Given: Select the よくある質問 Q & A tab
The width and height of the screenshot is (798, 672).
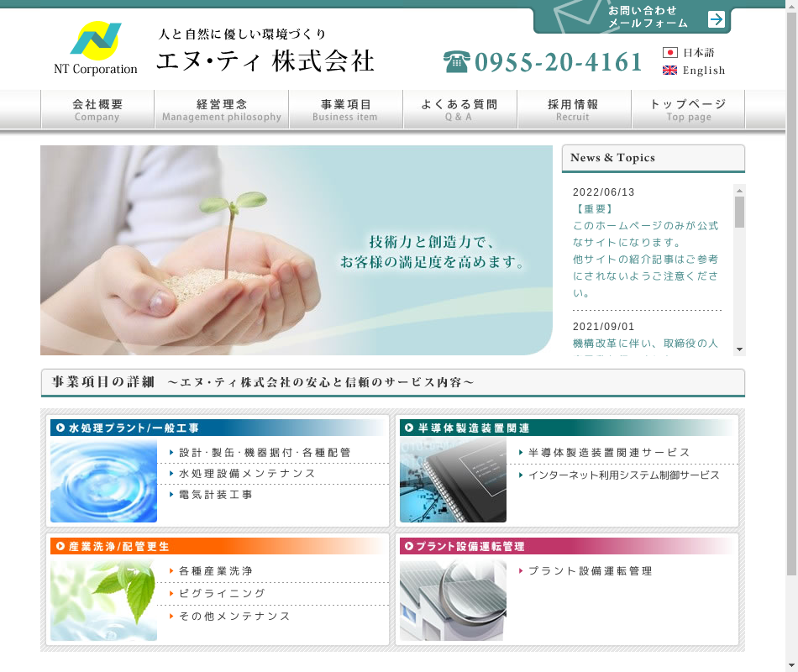Looking at the screenshot, I should [x=459, y=110].
